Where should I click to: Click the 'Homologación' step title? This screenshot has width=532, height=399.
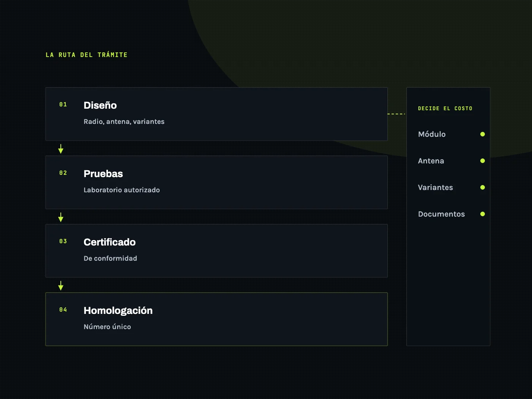[x=118, y=310]
